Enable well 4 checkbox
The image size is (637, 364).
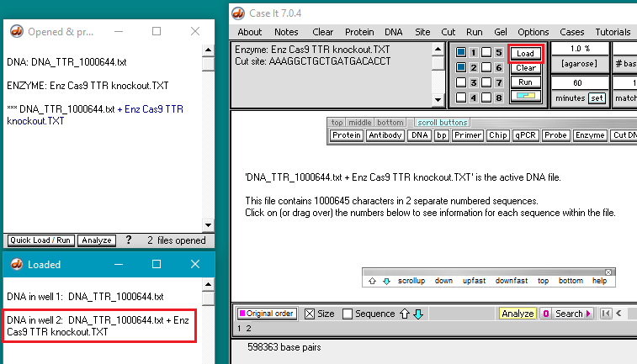coord(460,98)
